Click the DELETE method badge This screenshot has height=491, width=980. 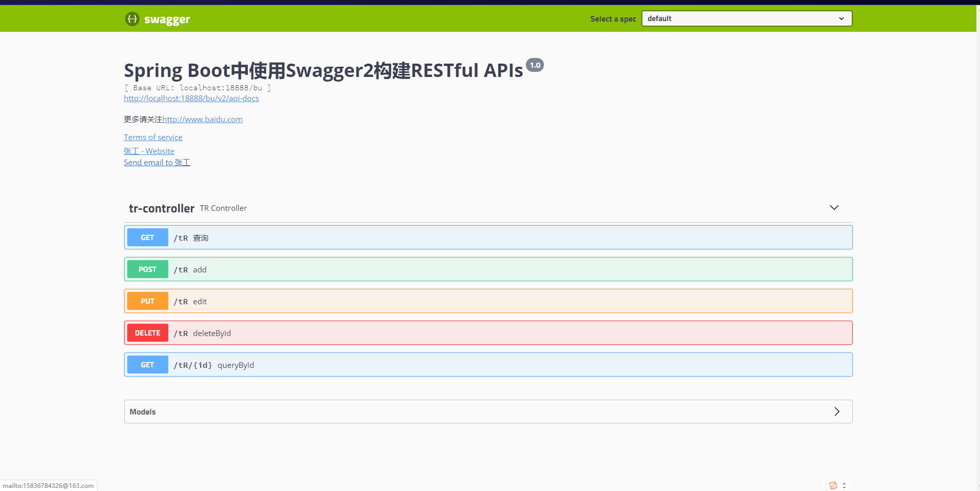(x=148, y=333)
